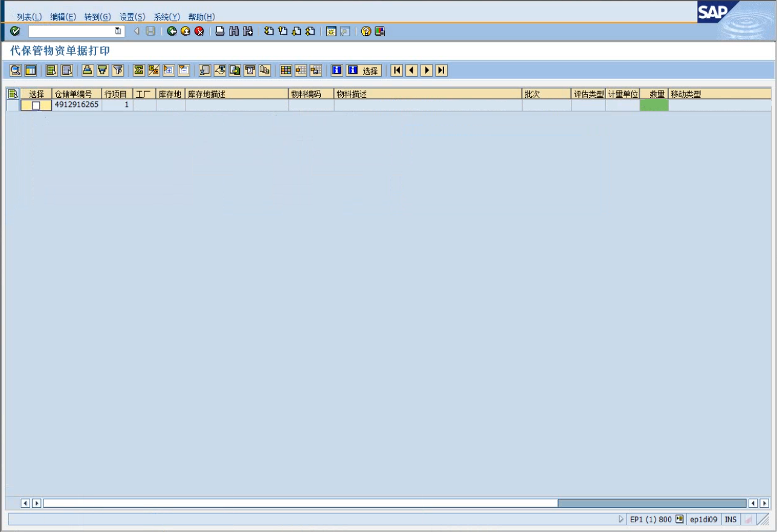Toggle INS insert mode in status bar
This screenshot has width=777, height=532.
[x=730, y=519]
